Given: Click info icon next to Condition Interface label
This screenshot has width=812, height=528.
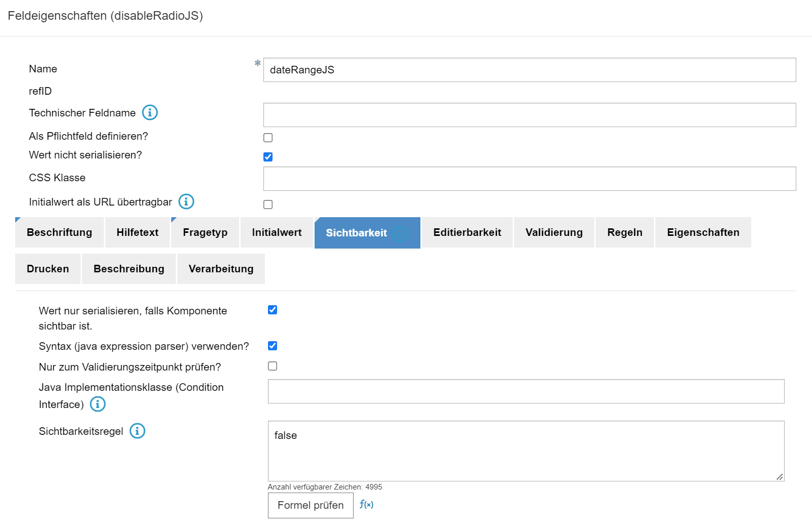Looking at the screenshot, I should point(98,404).
